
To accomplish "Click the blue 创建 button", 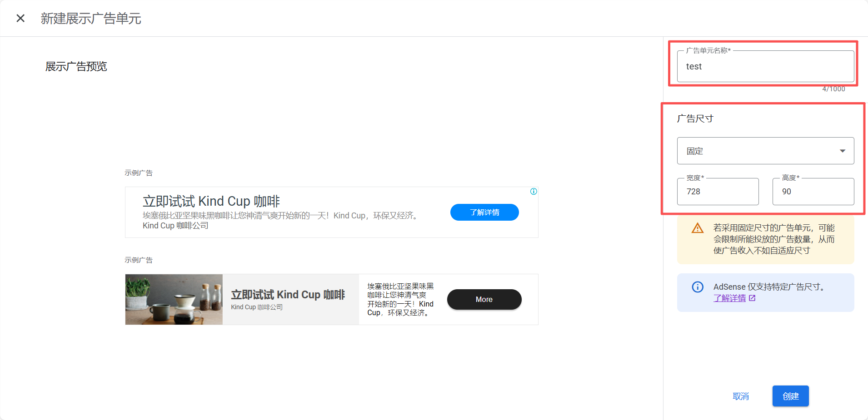I will (x=790, y=396).
